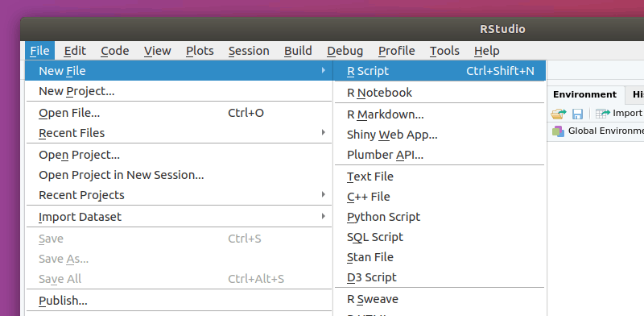
Task: Open the Global Environment dropdown
Action: point(598,131)
